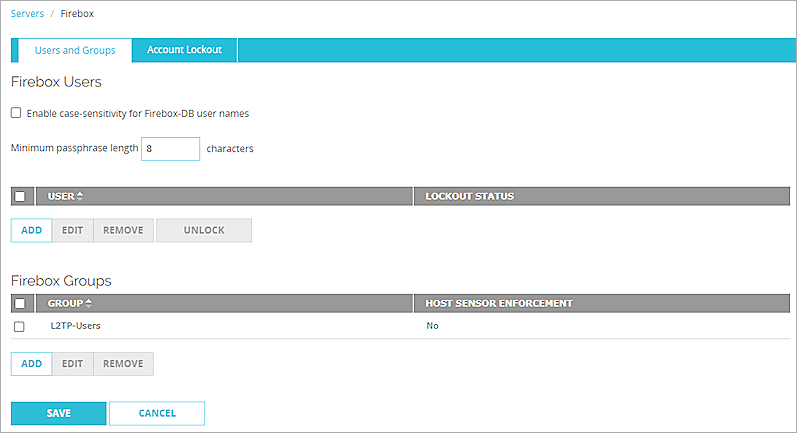Open the Account Lockout tab

tap(185, 50)
